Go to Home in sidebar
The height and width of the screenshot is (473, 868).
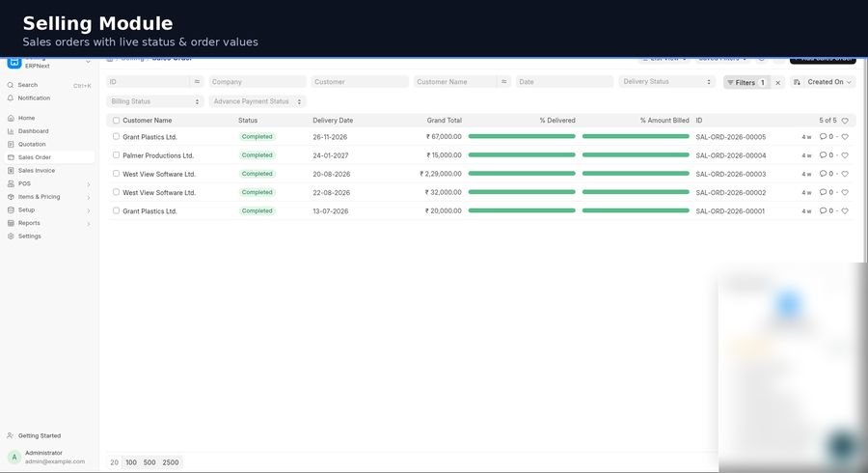click(49, 118)
